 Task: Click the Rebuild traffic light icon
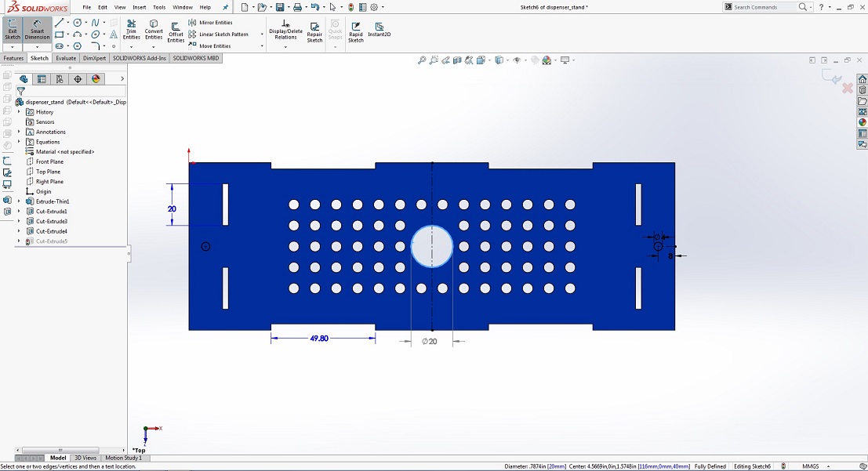tap(351, 7)
